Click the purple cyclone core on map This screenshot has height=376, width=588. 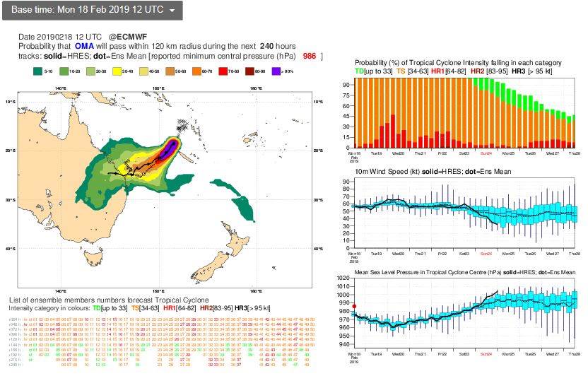click(x=171, y=145)
